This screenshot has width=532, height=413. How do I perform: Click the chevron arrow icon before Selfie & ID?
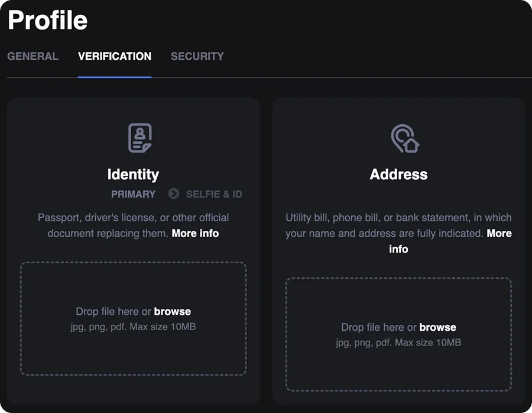[174, 194]
